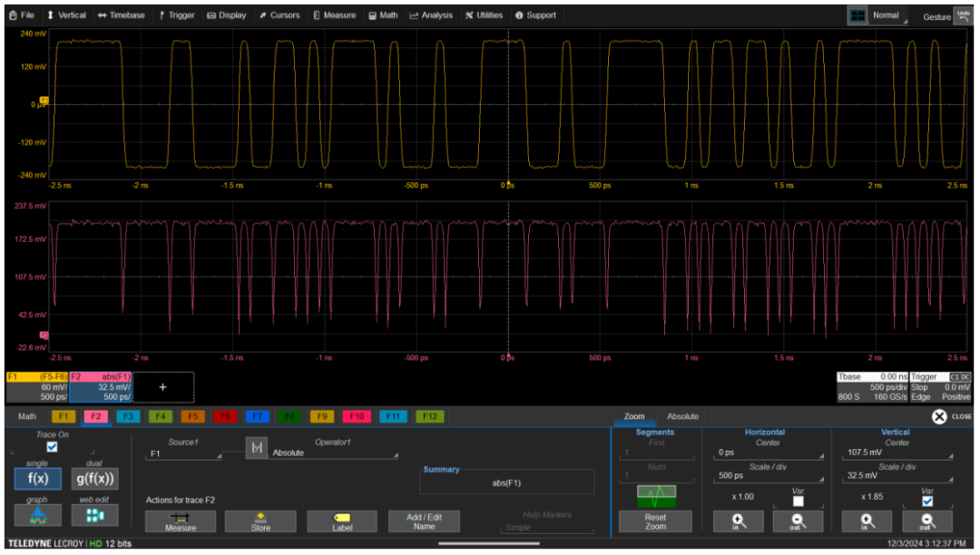Switch to the F5 tab
The height and width of the screenshot is (555, 980).
(193, 416)
